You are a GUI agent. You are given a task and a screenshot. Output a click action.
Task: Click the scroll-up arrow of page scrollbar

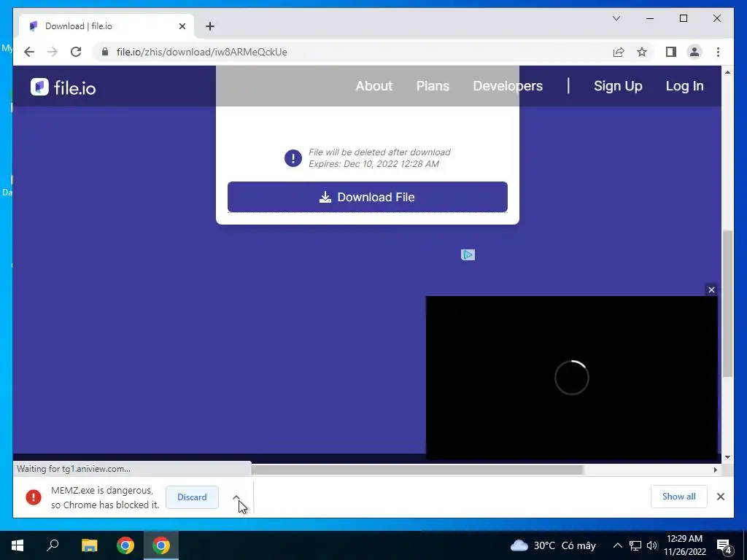coord(727,72)
